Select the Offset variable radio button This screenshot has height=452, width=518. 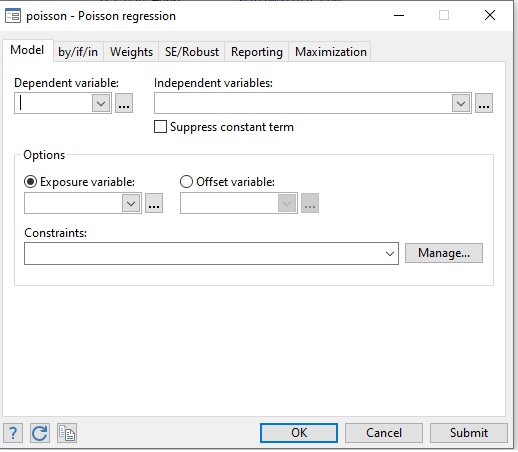[x=186, y=182]
